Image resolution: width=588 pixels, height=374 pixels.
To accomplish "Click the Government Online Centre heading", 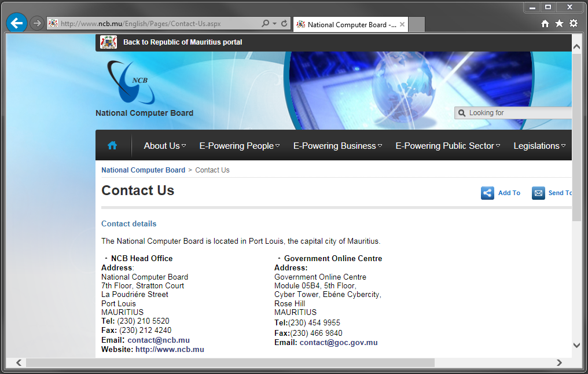I will pos(333,258).
